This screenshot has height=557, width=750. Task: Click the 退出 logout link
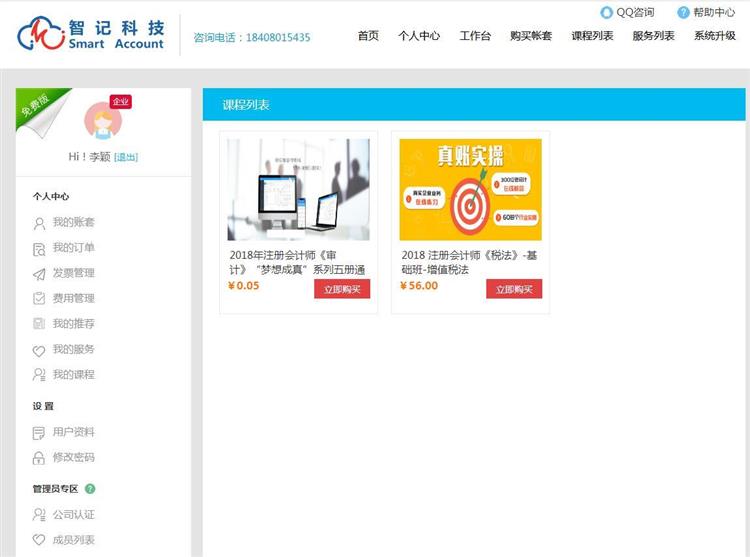126,157
